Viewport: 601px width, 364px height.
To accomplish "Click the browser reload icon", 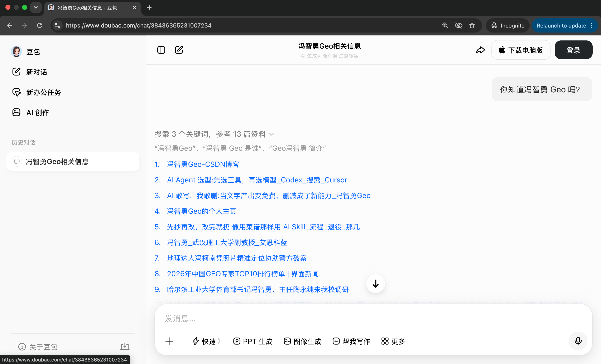I will coord(40,25).
